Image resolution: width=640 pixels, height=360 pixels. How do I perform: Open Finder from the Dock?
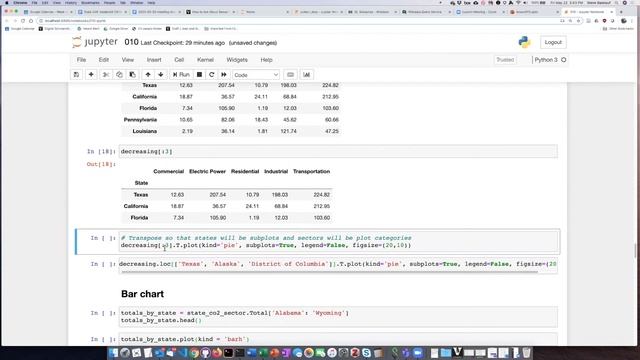click(113, 353)
